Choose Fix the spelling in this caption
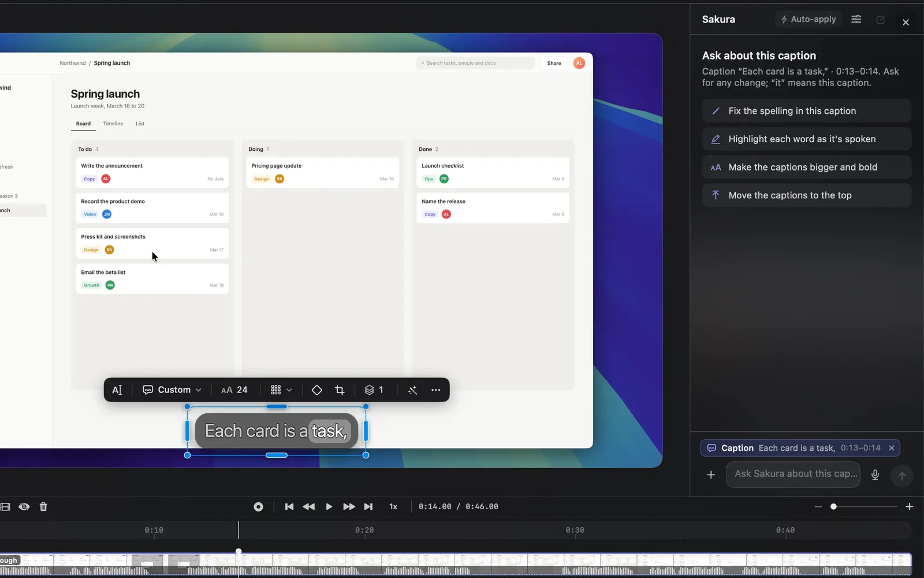This screenshot has width=924, height=578. click(x=807, y=111)
